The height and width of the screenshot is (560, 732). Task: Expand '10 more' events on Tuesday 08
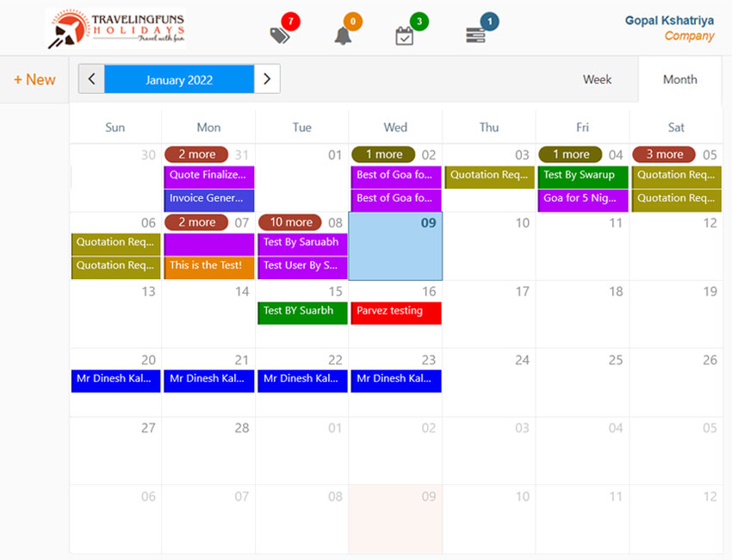tap(290, 222)
